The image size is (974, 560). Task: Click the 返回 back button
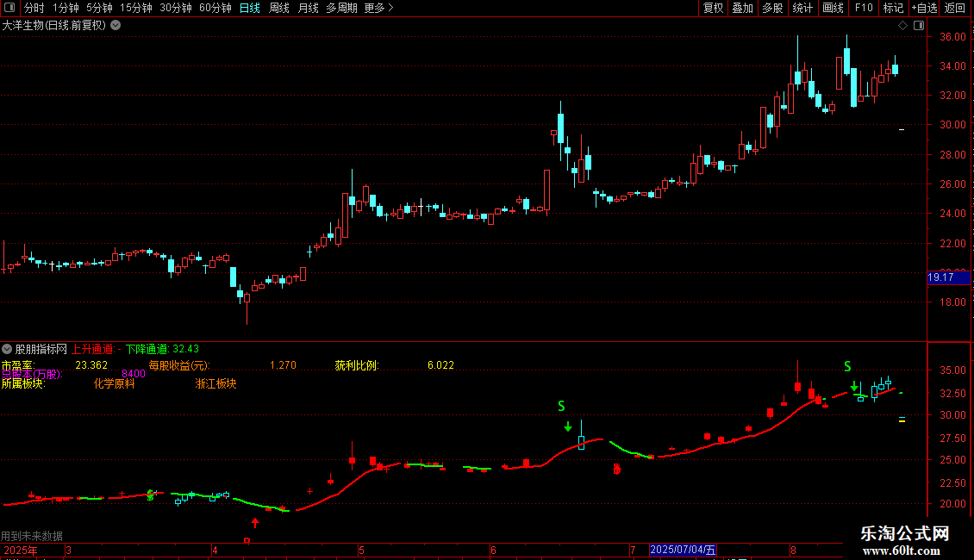pos(955,8)
